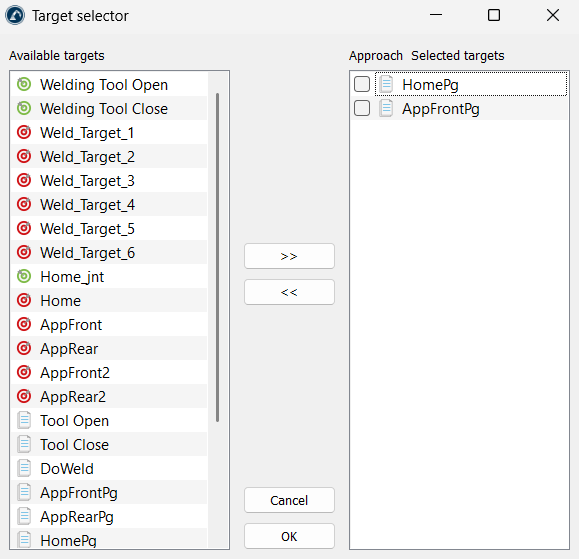Select the red target icon next to Weld_Target_4
This screenshot has height=559, width=579.
click(24, 205)
